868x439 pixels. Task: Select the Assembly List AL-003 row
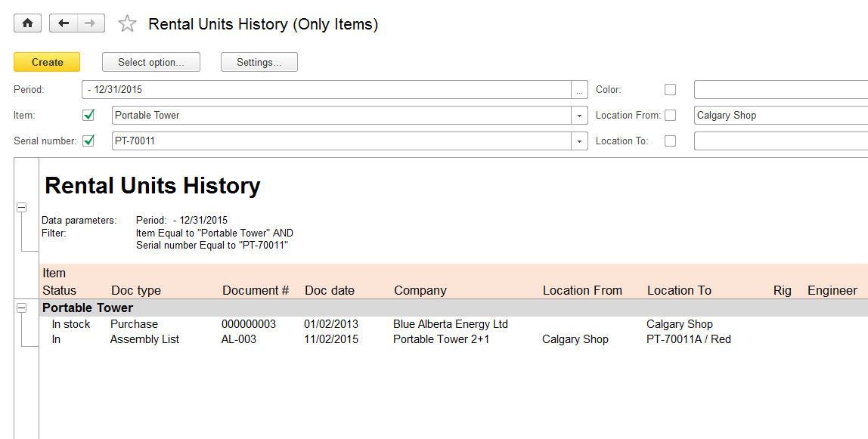pos(144,339)
